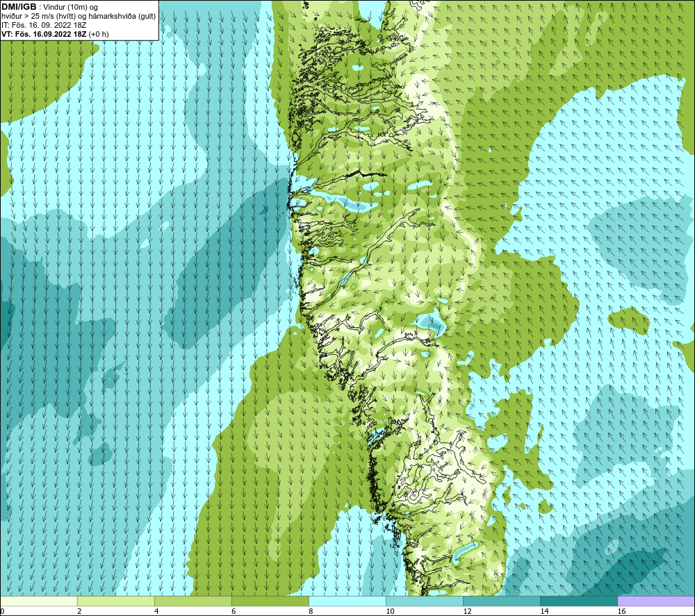Click the 8–10 m/s pale cyan legend swatch
This screenshot has width=695, height=616.
pos(347,601)
